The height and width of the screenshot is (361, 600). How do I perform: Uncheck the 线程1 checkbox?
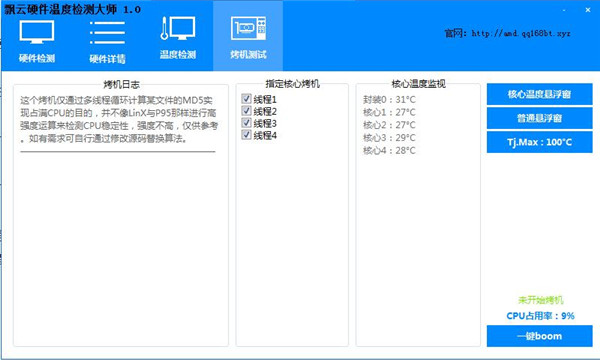tap(246, 99)
